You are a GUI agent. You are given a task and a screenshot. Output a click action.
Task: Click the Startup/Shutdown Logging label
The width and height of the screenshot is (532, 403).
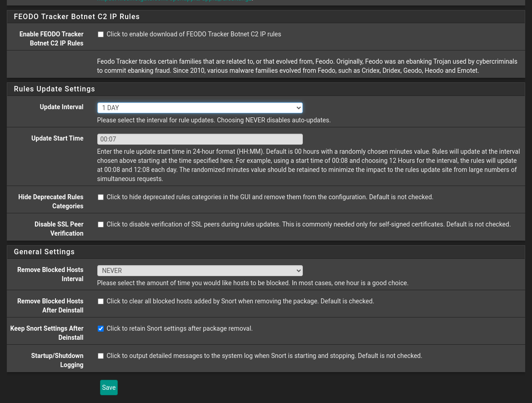point(57,360)
